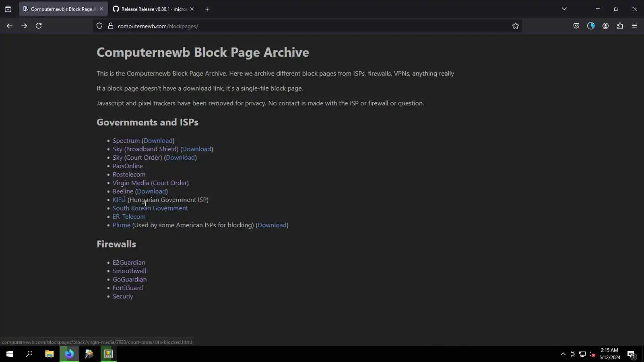Open the Beeline block page
644x362 pixels.
click(x=123, y=191)
